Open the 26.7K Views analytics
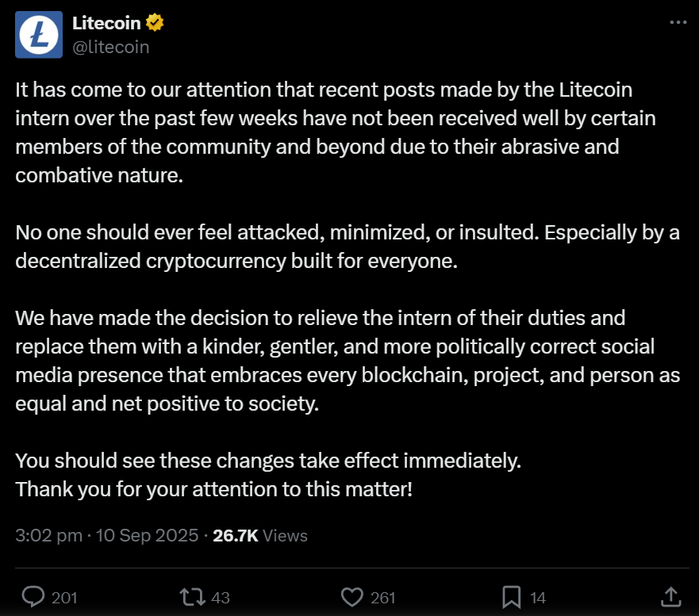Viewport: 699px width, 616px height. pyautogui.click(x=260, y=535)
